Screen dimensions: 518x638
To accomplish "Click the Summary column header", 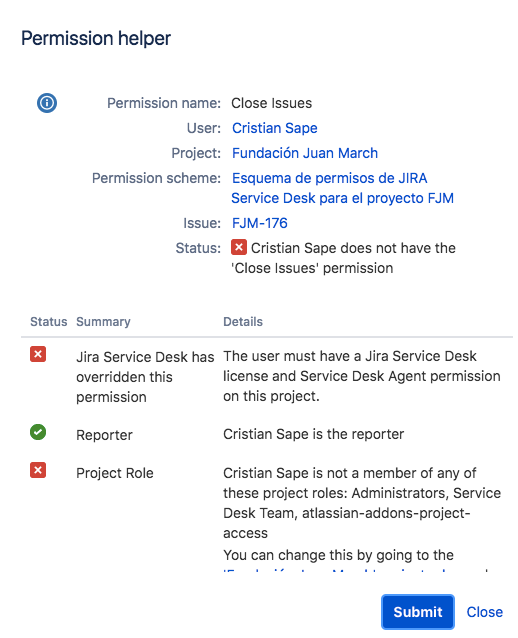I will point(103,321).
